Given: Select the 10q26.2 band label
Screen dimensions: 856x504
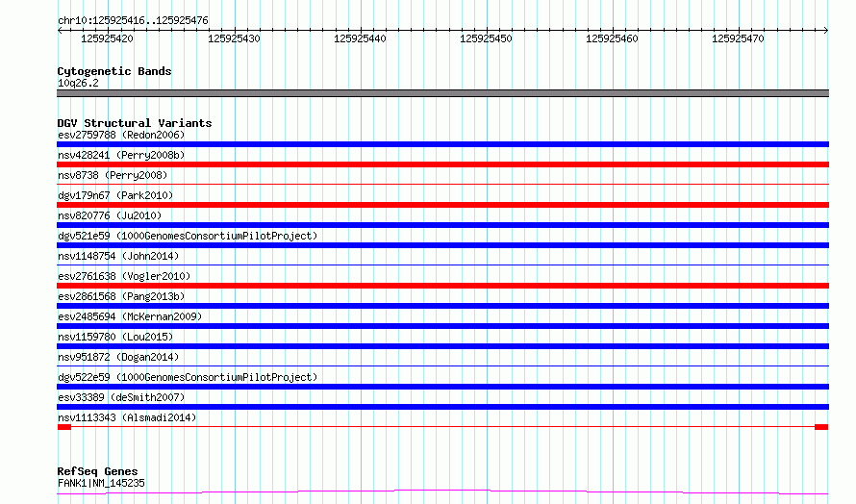Looking at the screenshot, I should pyautogui.click(x=78, y=83).
